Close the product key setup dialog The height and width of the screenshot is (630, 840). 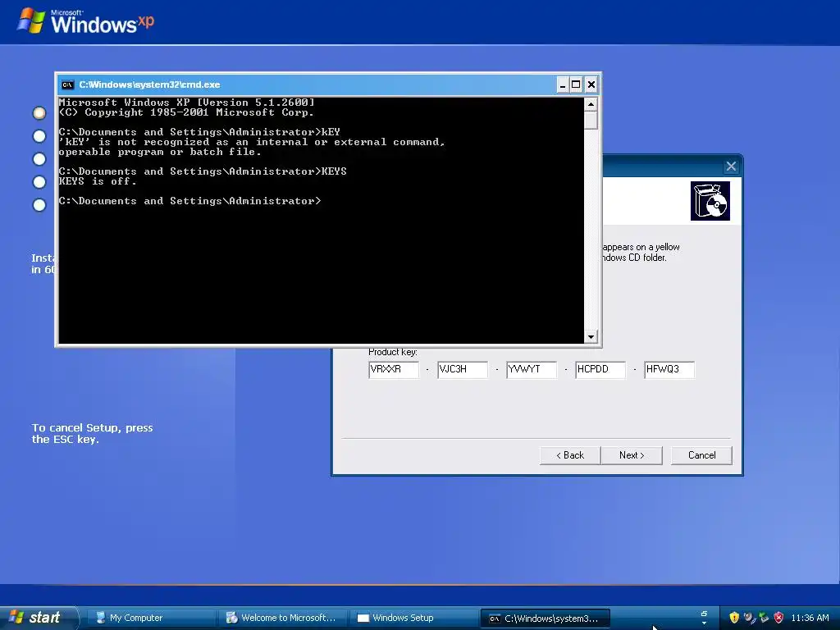pyautogui.click(x=731, y=167)
